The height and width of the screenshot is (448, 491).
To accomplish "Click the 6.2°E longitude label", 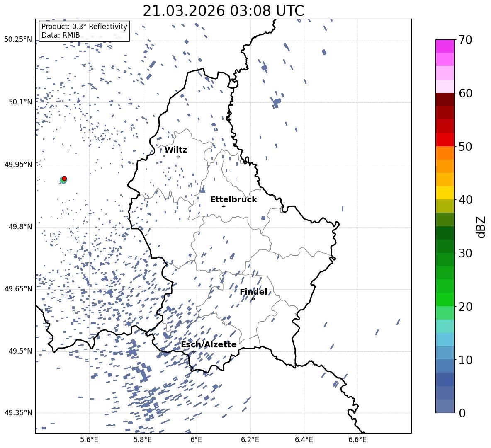I will pos(250,440).
